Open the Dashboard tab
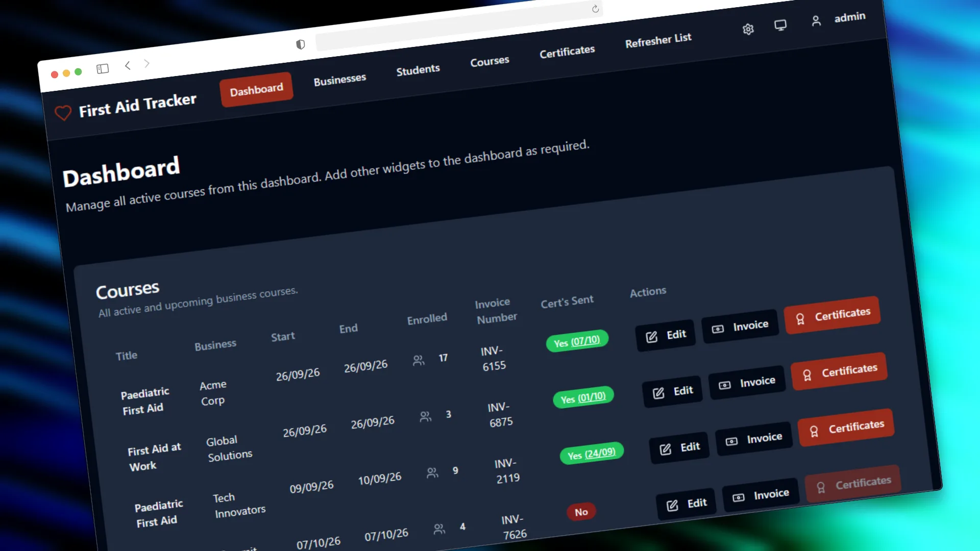 point(256,90)
